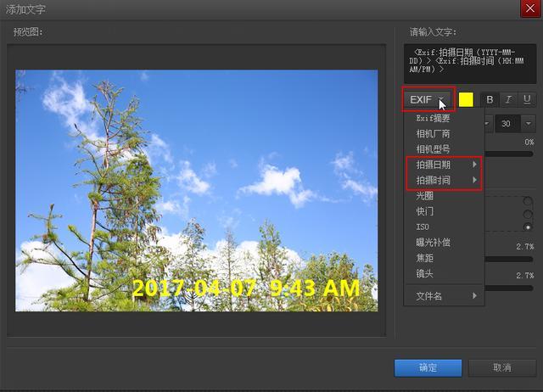Image resolution: width=543 pixels, height=392 pixels.
Task: Toggle underline text formatting (U)
Action: [527, 99]
